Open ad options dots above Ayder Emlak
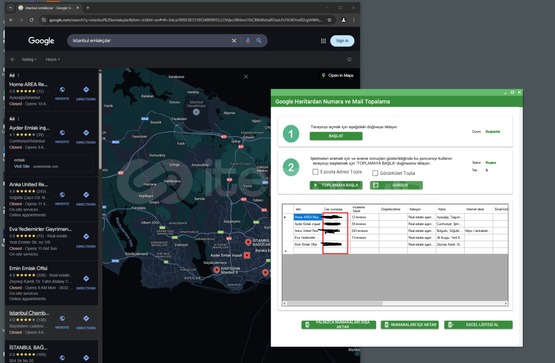The height and width of the screenshot is (363, 555). pos(18,119)
